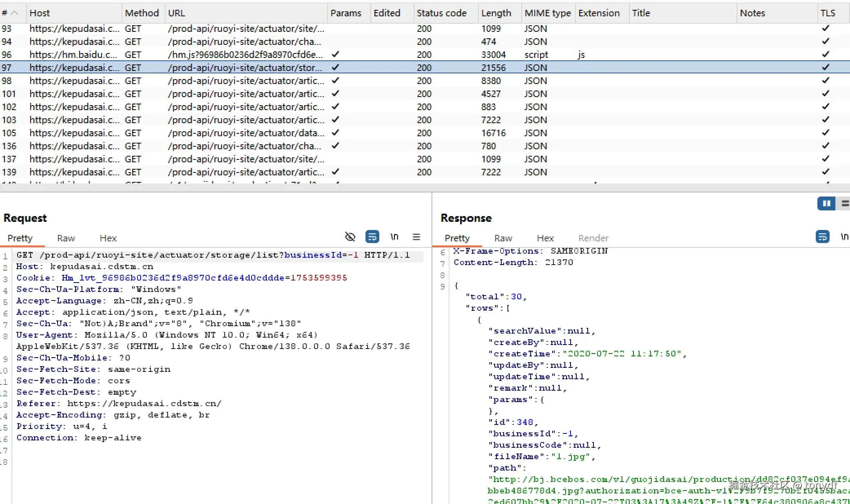The width and height of the screenshot is (850, 504).
Task: Select side-by-side layout view icon
Action: pos(826,203)
